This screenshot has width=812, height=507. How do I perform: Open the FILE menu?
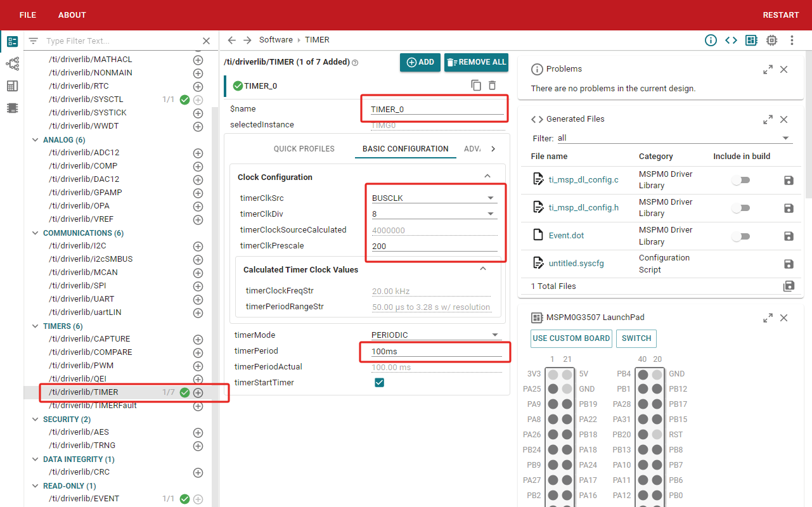coord(28,15)
